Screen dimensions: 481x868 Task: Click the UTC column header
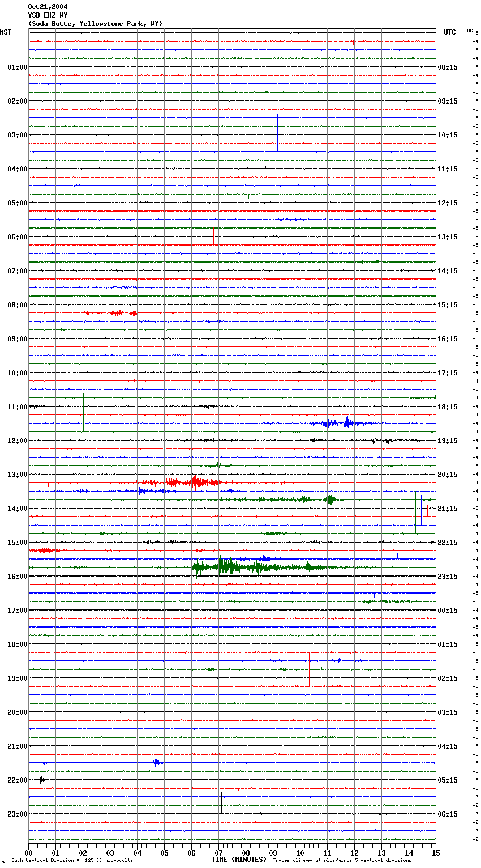point(450,32)
